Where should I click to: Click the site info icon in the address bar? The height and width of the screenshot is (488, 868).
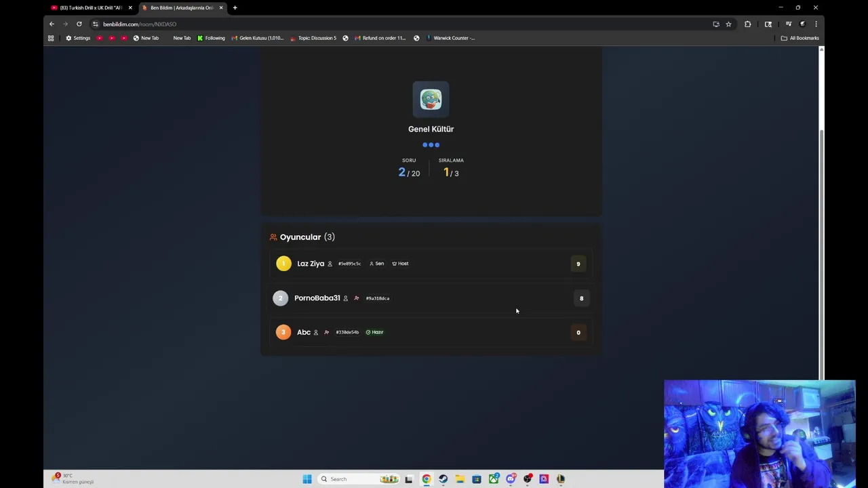[x=95, y=24]
